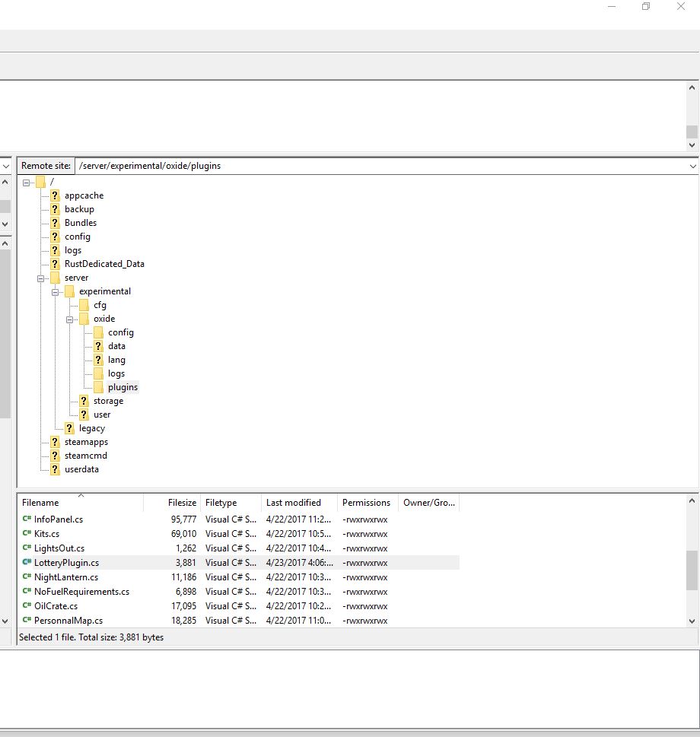Click the plugins folder icon
Screen dimensions: 700x737
[98, 387]
